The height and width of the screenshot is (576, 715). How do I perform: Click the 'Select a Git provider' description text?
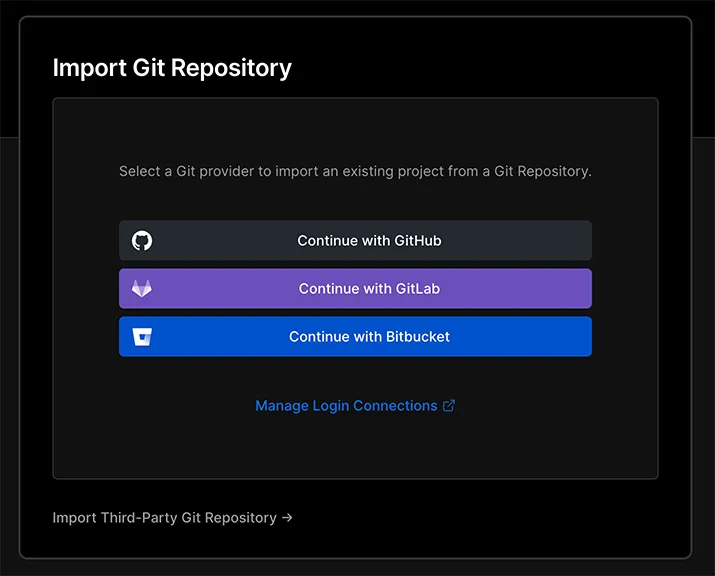355,171
